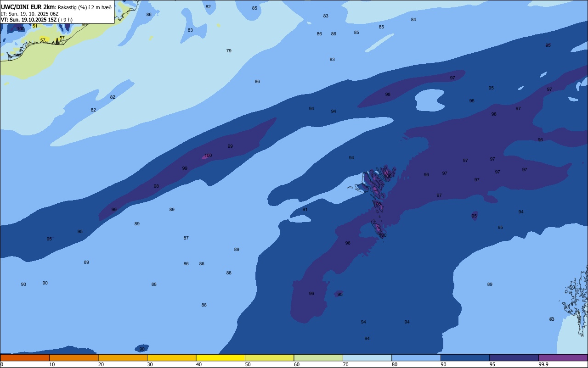Click the purple above-99.9 legend swatch
This screenshot has width=588, height=368.
(563, 357)
